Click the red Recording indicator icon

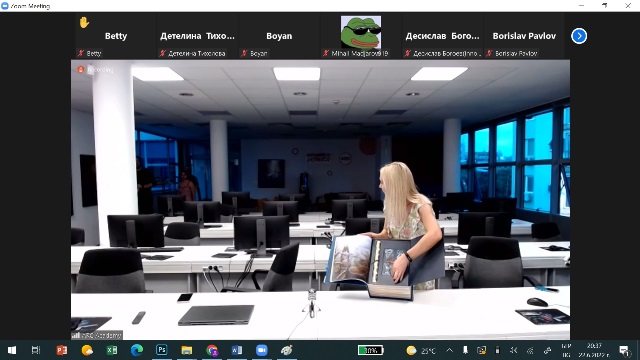[x=81, y=70]
